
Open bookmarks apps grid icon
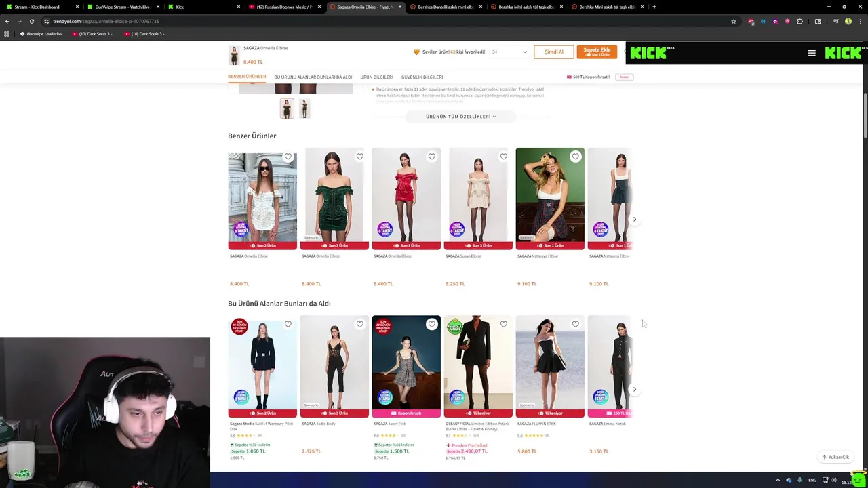point(7,34)
